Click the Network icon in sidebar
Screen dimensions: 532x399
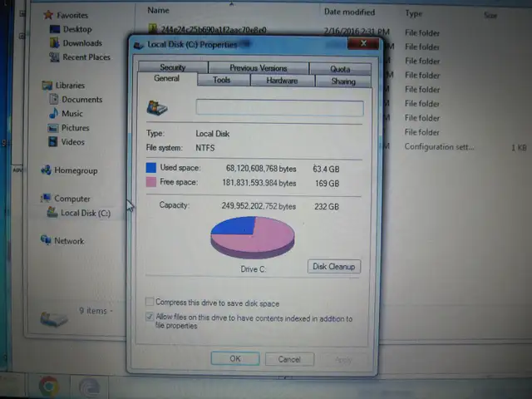[x=46, y=240]
